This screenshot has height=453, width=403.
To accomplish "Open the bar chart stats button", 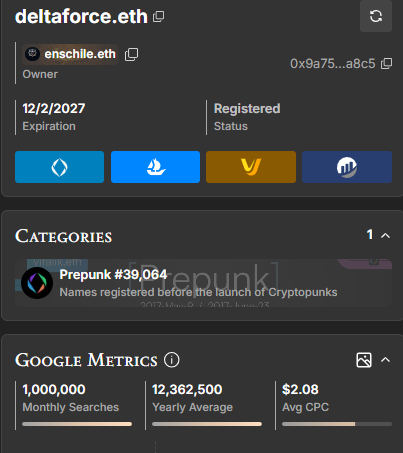I will [x=347, y=167].
